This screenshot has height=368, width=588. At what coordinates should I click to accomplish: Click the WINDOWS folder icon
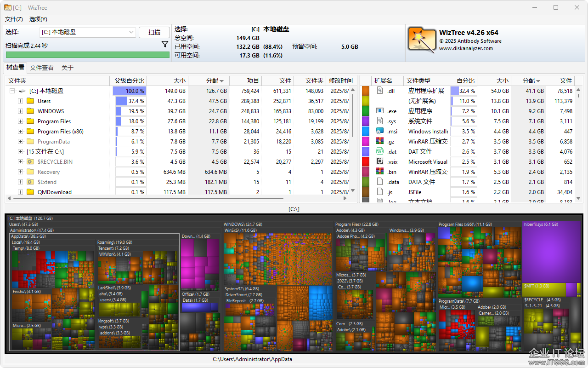[x=31, y=111]
